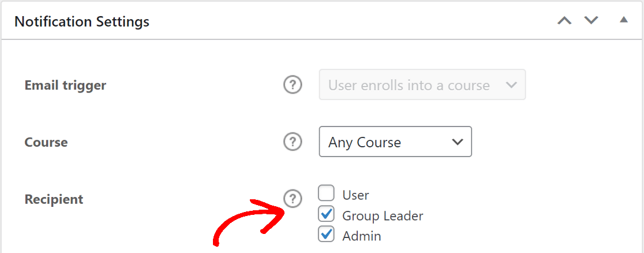Open help for Email trigger
Screen dimensions: 644x253
click(293, 85)
